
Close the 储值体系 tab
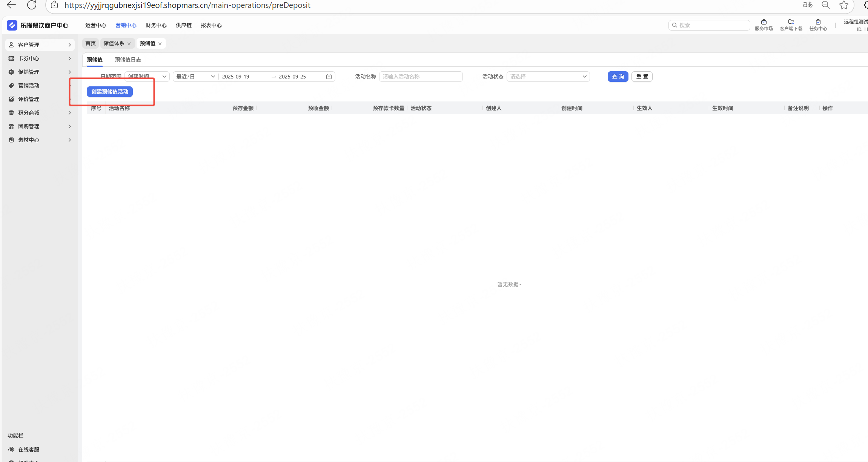click(x=129, y=44)
